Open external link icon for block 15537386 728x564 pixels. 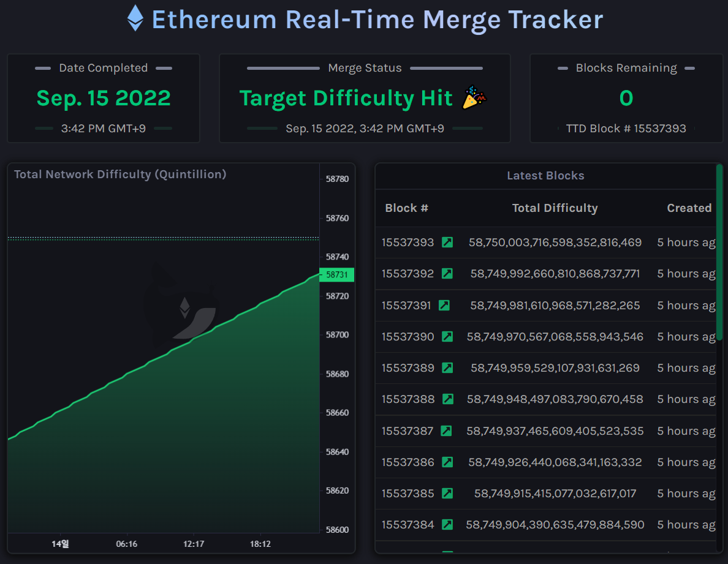(x=447, y=462)
